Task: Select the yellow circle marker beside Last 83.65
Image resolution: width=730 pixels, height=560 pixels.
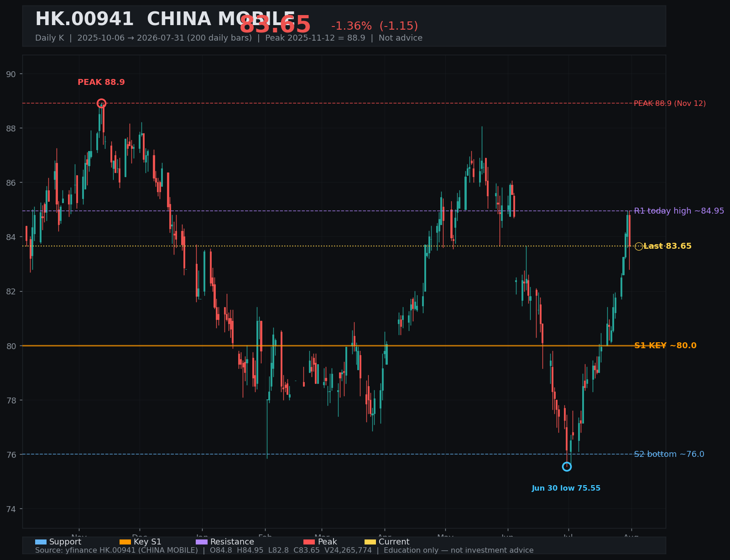Action: (639, 246)
